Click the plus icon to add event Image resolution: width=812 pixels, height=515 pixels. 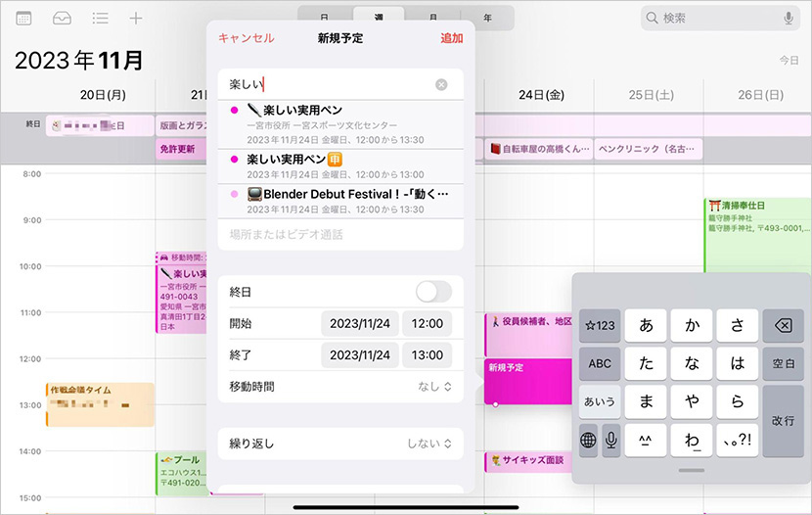(x=136, y=19)
